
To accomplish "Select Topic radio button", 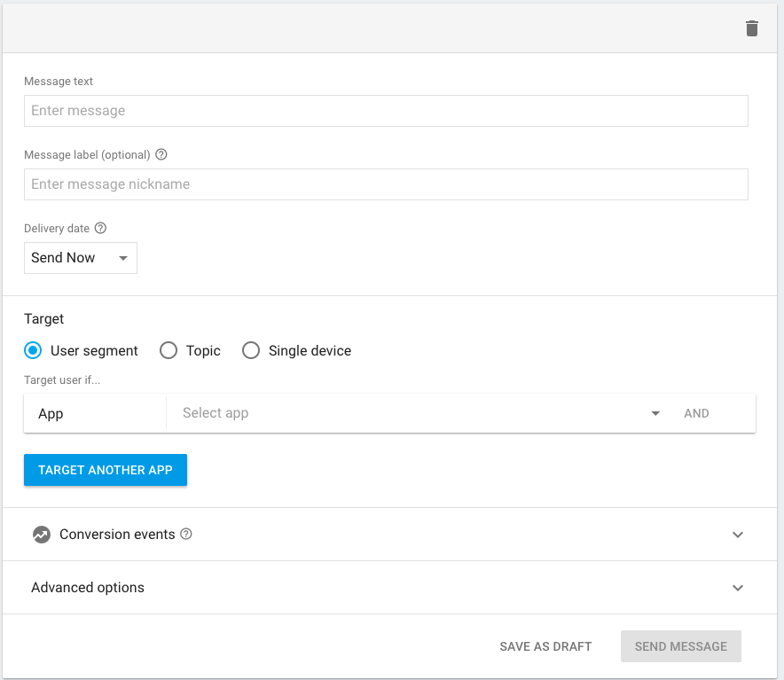I will pyautogui.click(x=169, y=350).
